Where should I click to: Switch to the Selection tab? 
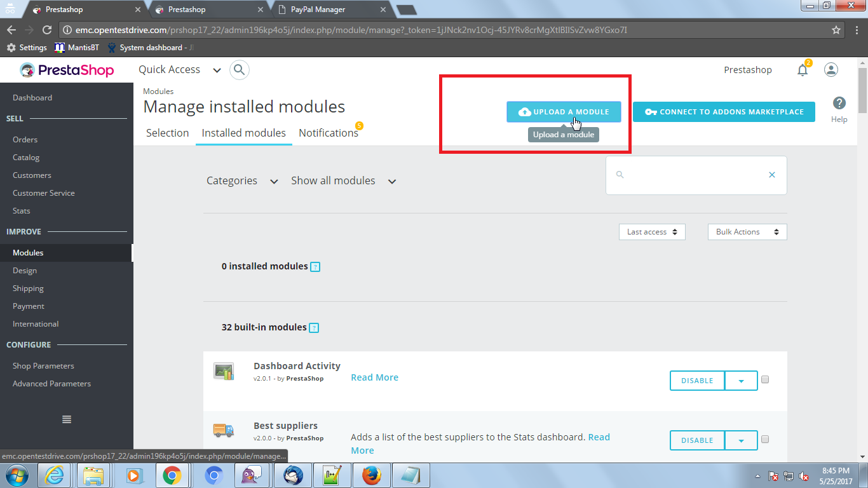pos(168,133)
